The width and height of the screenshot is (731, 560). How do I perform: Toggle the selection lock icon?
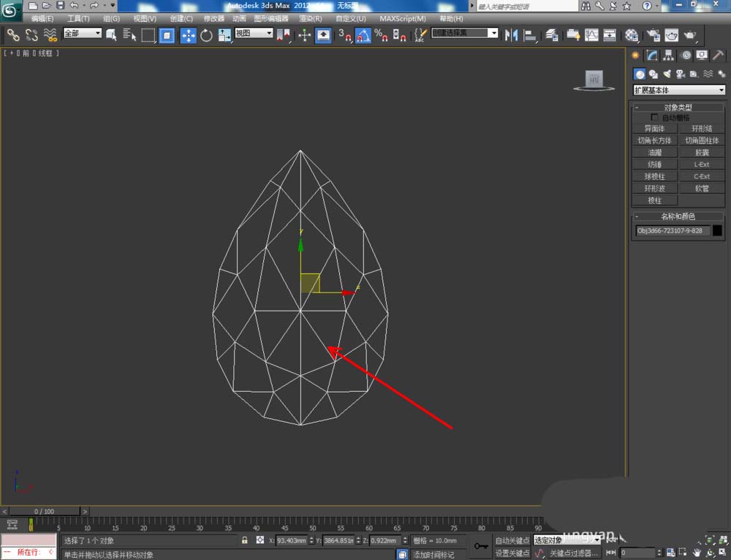pyautogui.click(x=245, y=540)
